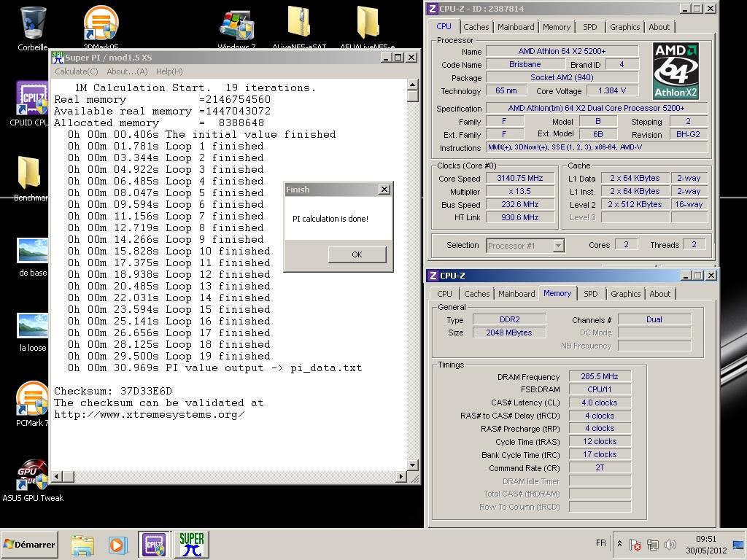Screen dimensions: 747x560
Task: Click the Super PI title bar icon
Action: click(58, 58)
